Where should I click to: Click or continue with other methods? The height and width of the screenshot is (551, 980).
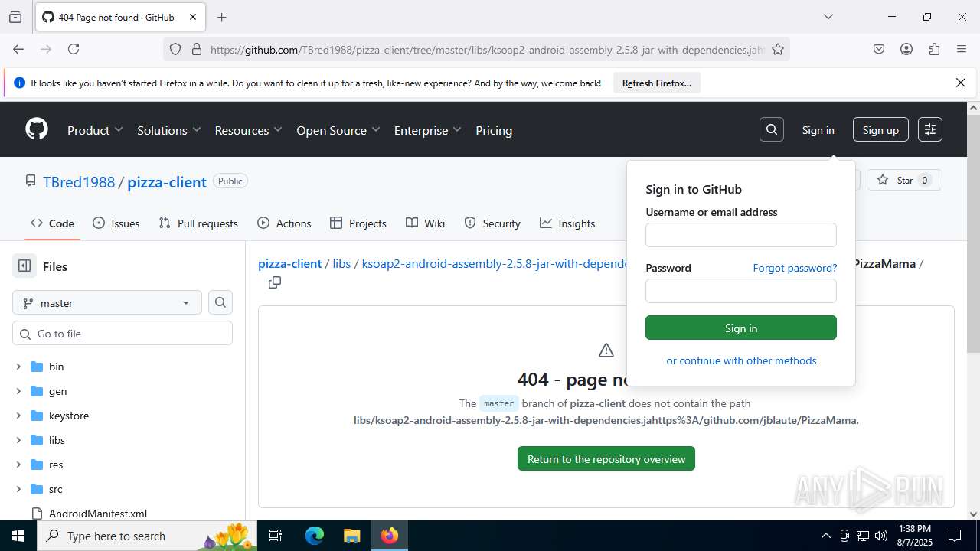741,360
